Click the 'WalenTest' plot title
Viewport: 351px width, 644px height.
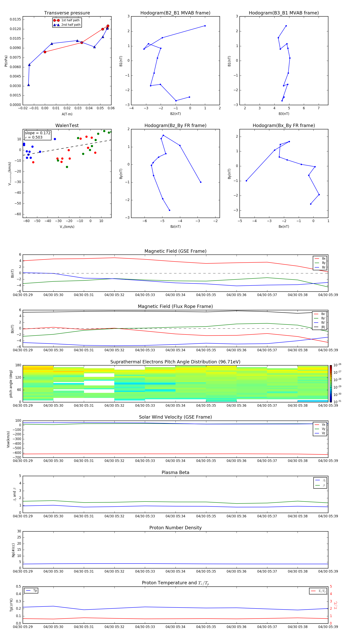(x=67, y=125)
